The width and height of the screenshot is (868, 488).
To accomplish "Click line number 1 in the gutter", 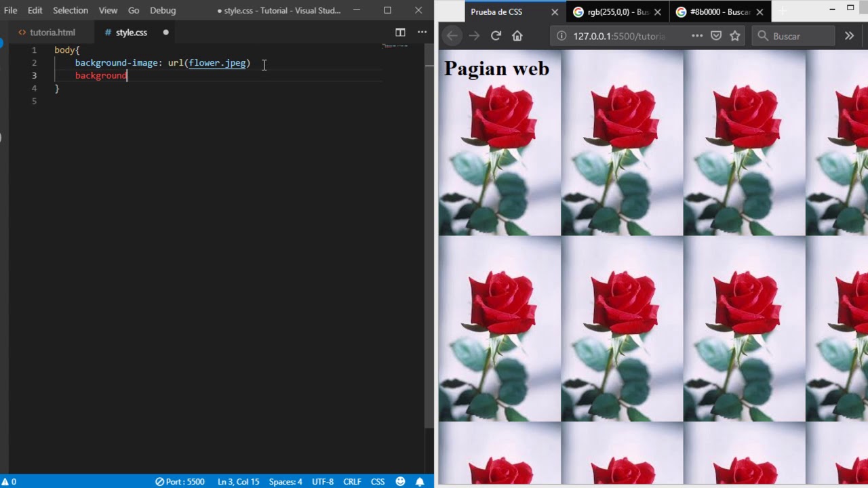I will tap(34, 50).
